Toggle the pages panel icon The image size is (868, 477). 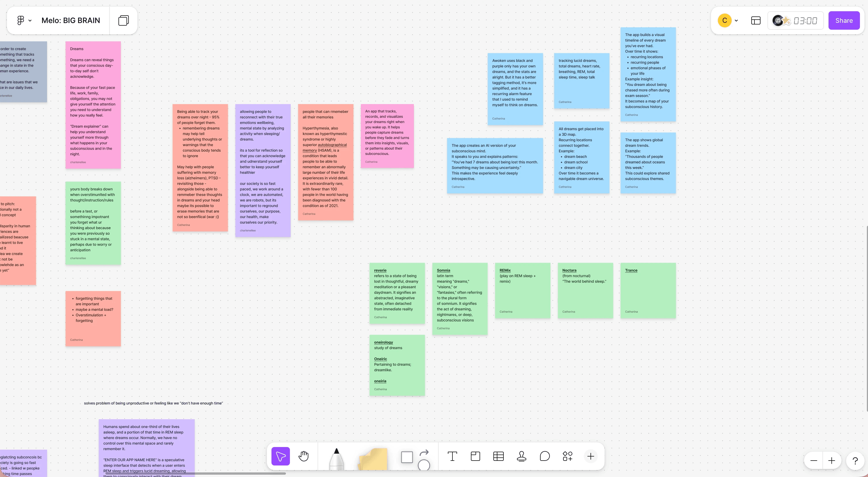tap(123, 20)
